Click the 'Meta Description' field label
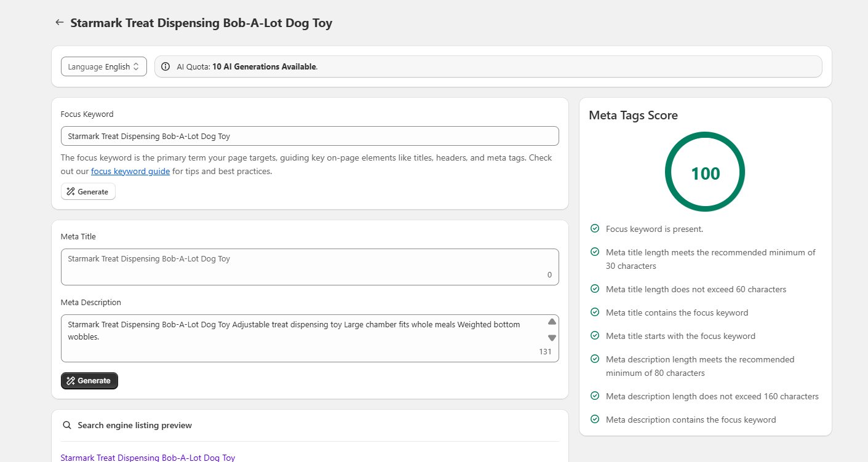The image size is (868, 462). tap(91, 303)
